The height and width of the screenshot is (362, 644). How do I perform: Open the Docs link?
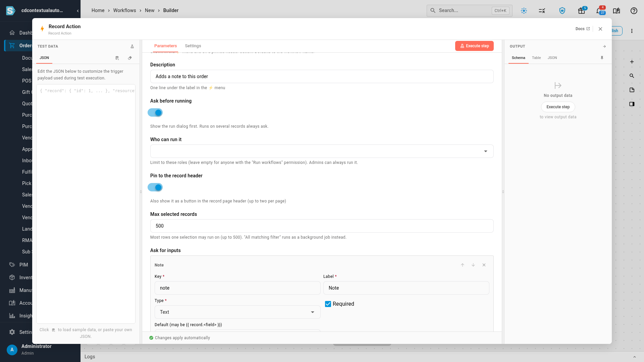click(582, 29)
